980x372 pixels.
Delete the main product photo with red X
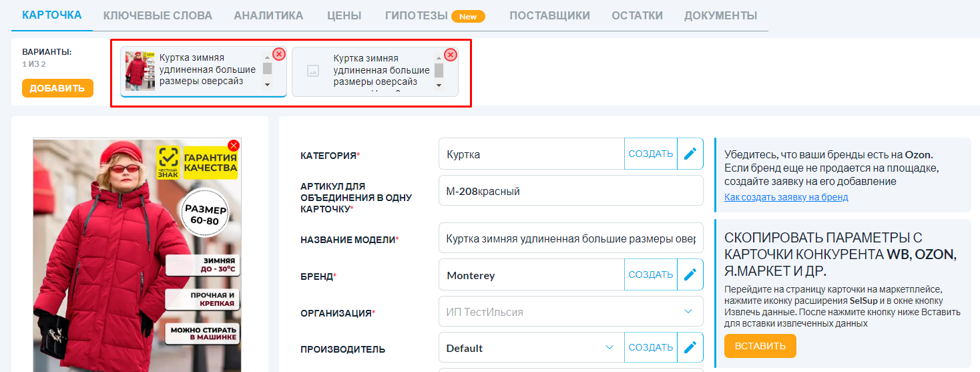[233, 146]
